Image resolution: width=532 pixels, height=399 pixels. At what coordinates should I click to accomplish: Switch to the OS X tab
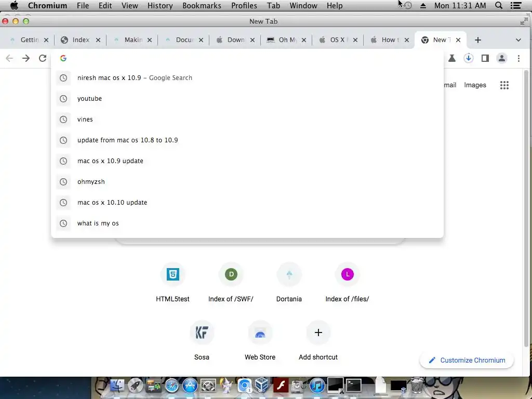click(337, 40)
